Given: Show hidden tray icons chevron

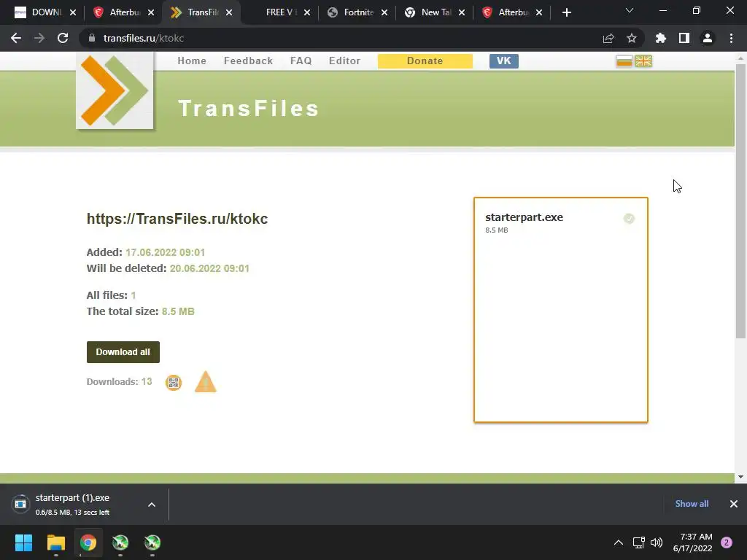Looking at the screenshot, I should click(619, 542).
